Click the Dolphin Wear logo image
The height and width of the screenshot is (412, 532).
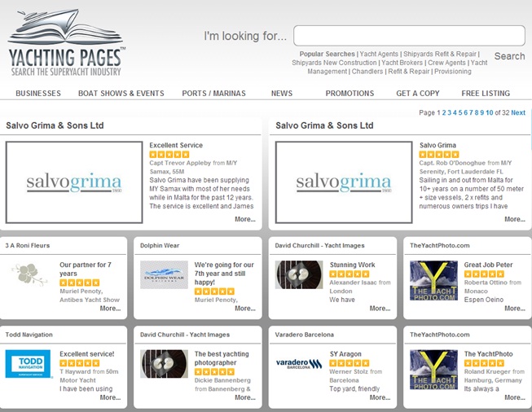pos(164,274)
